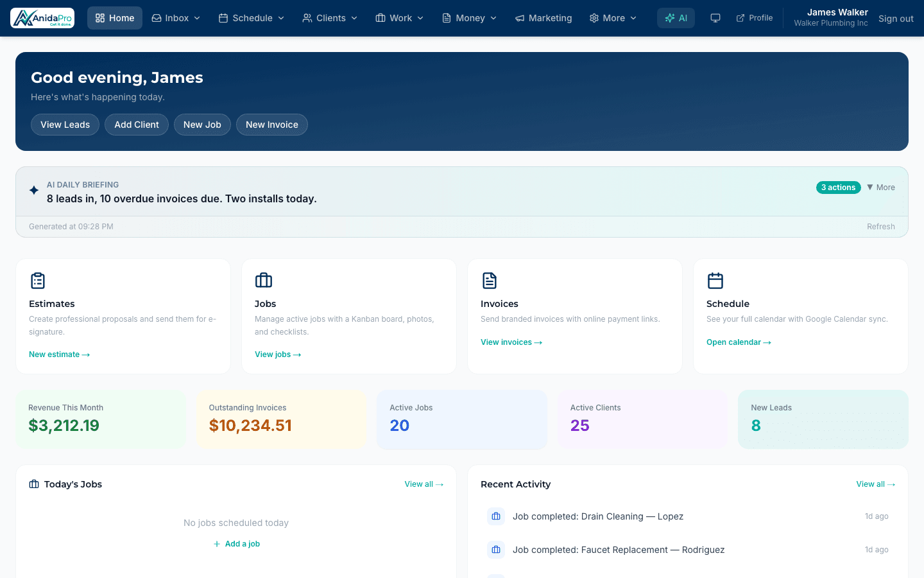Open the Revenue This Month stat card

tap(101, 419)
